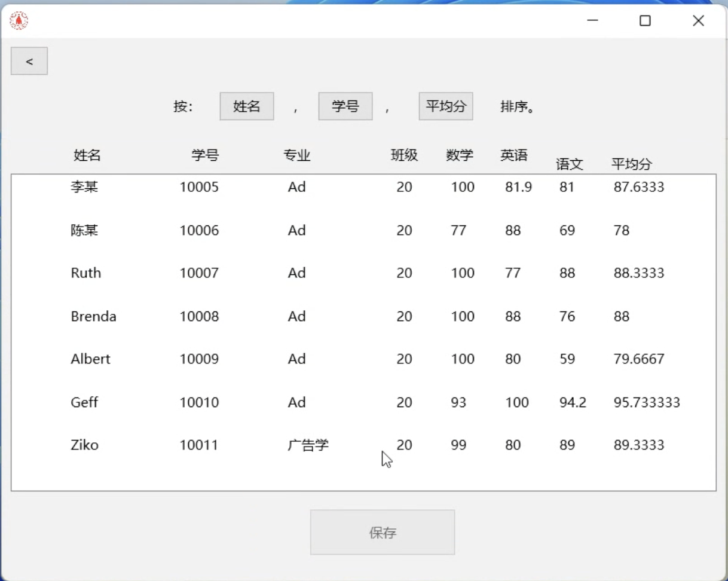Click 李某's English score 81.9
Image resolution: width=728 pixels, height=581 pixels.
tap(518, 187)
